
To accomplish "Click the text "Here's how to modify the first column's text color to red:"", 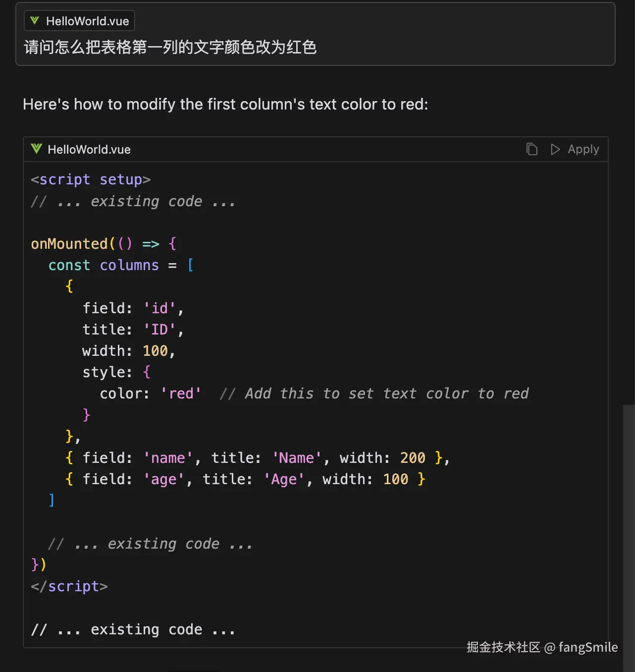I will pos(225,104).
